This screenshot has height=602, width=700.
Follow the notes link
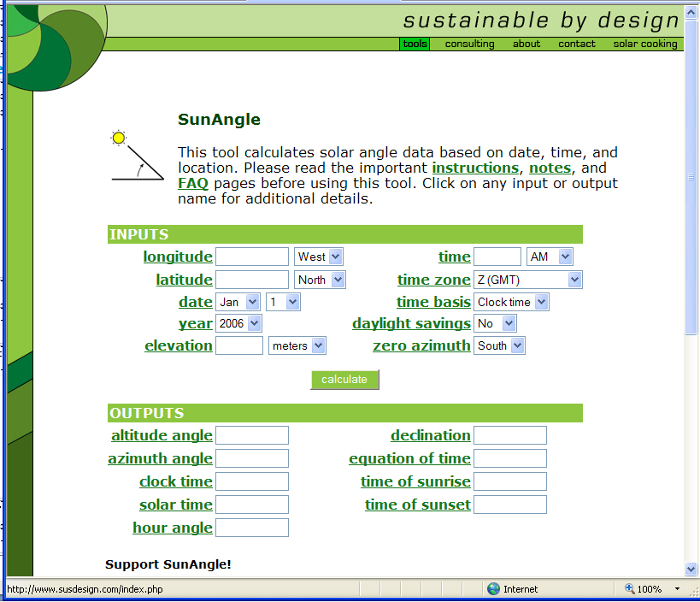pos(550,168)
